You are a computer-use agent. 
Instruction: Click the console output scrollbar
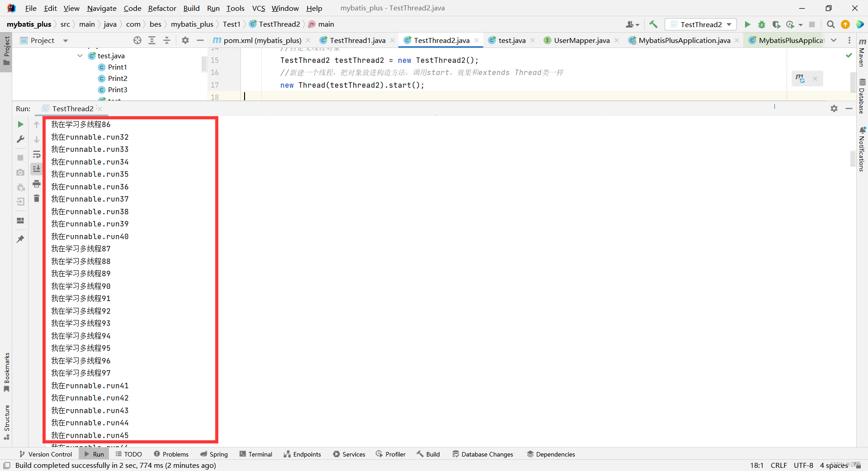853,158
